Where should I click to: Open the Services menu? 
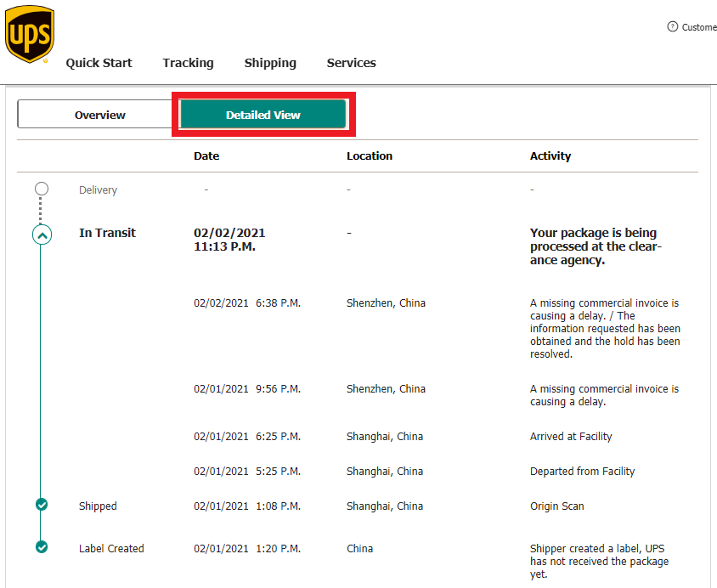point(351,63)
